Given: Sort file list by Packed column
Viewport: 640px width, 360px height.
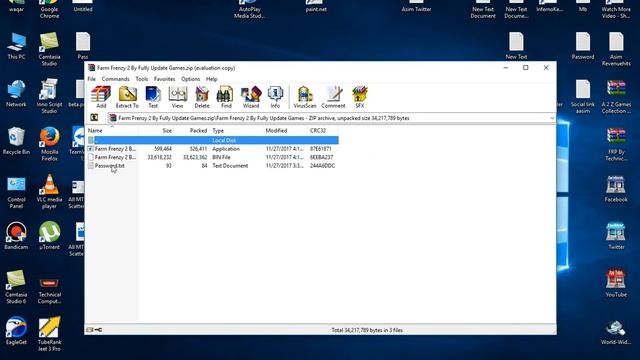Looking at the screenshot, I should [x=192, y=131].
